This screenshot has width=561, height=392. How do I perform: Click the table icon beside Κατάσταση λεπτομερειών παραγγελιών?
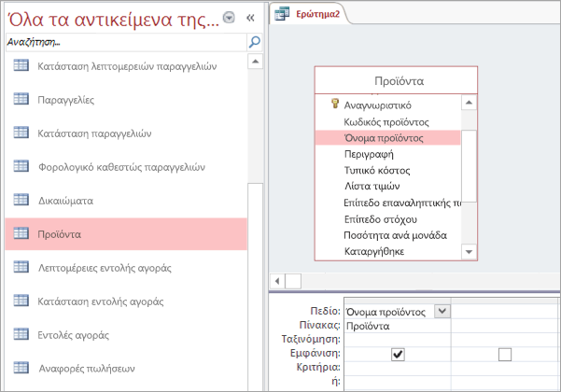pos(21,65)
